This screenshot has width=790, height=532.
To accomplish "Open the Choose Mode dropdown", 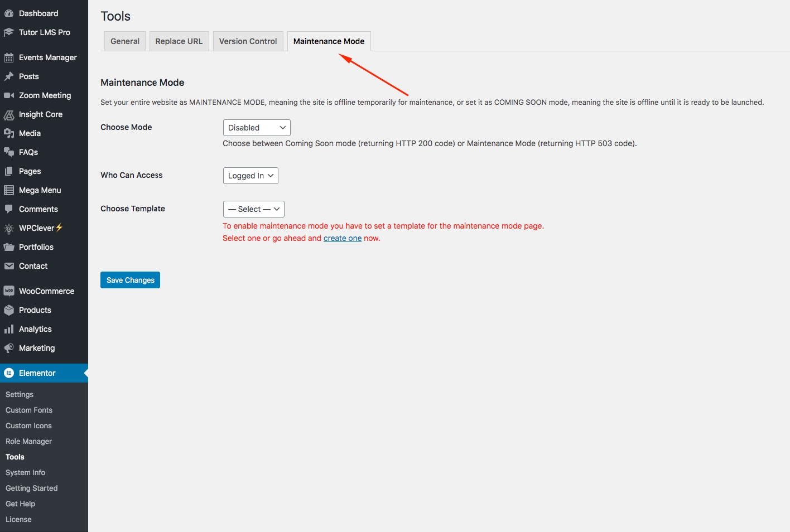I will point(257,128).
